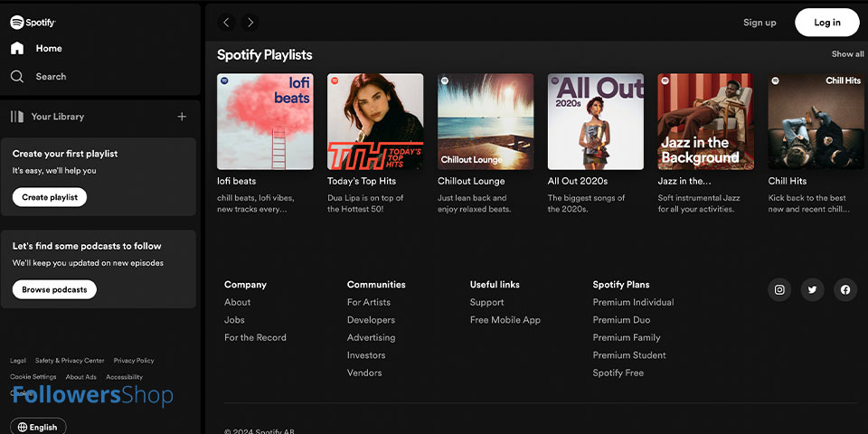Click the Spotify logo

[33, 22]
